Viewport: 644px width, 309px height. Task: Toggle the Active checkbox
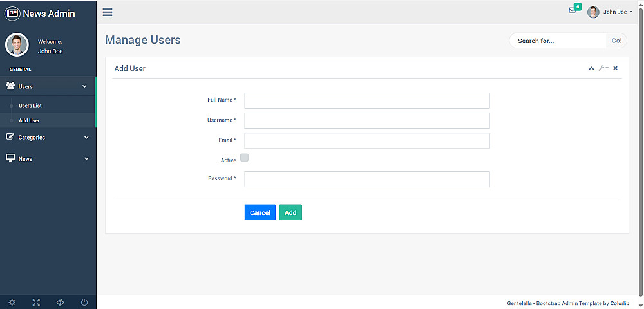point(245,158)
